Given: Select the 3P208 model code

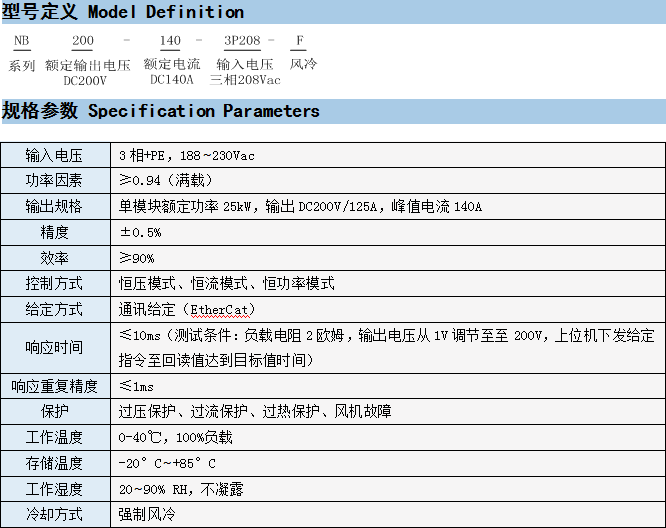Looking at the screenshot, I should (x=242, y=40).
